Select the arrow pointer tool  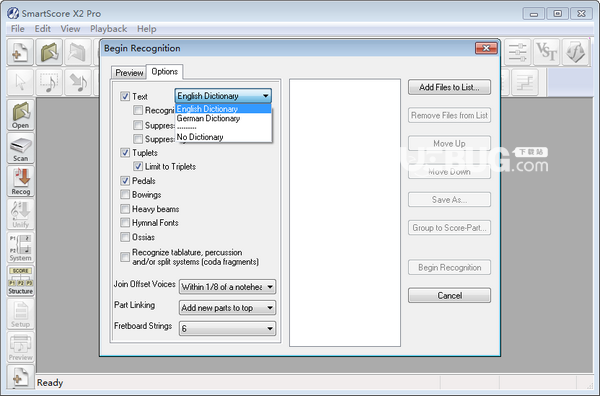click(x=20, y=82)
